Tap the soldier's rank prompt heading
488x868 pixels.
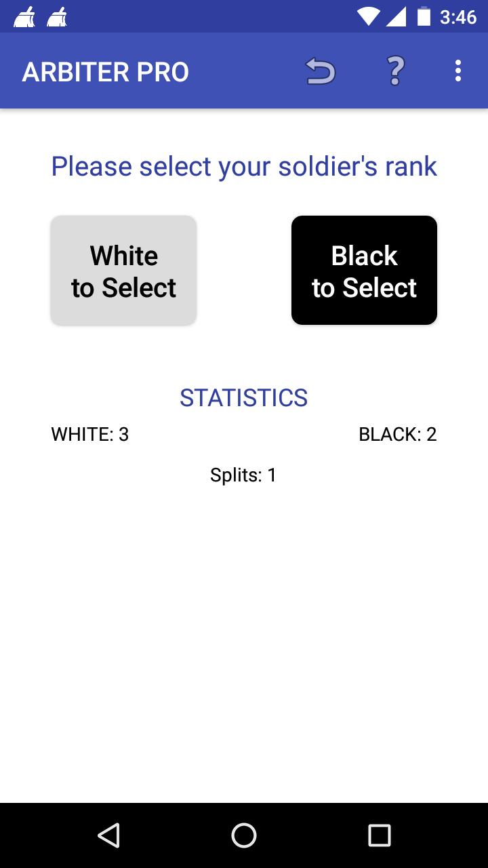click(244, 166)
